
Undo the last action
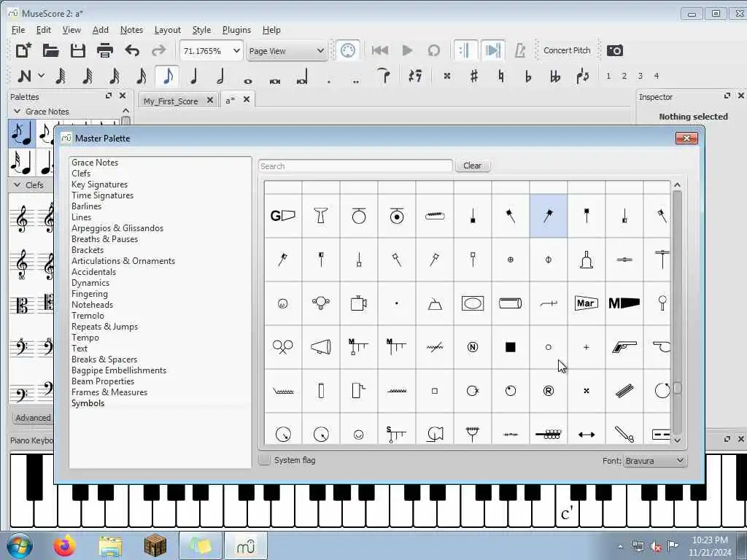[x=132, y=50]
